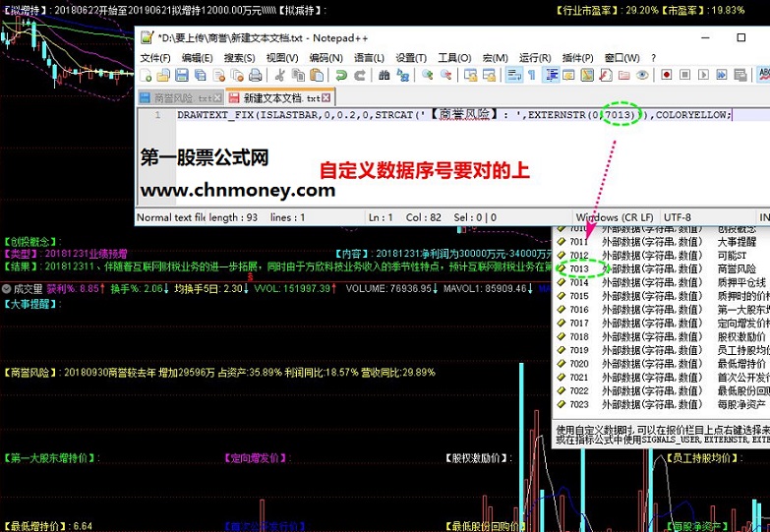The image size is (770, 532).
Task: Click the Close document toolbar icon
Action: pyautogui.click(x=219, y=75)
